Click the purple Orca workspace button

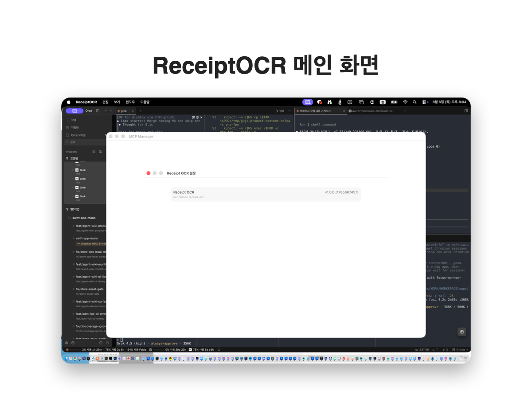coord(74,111)
